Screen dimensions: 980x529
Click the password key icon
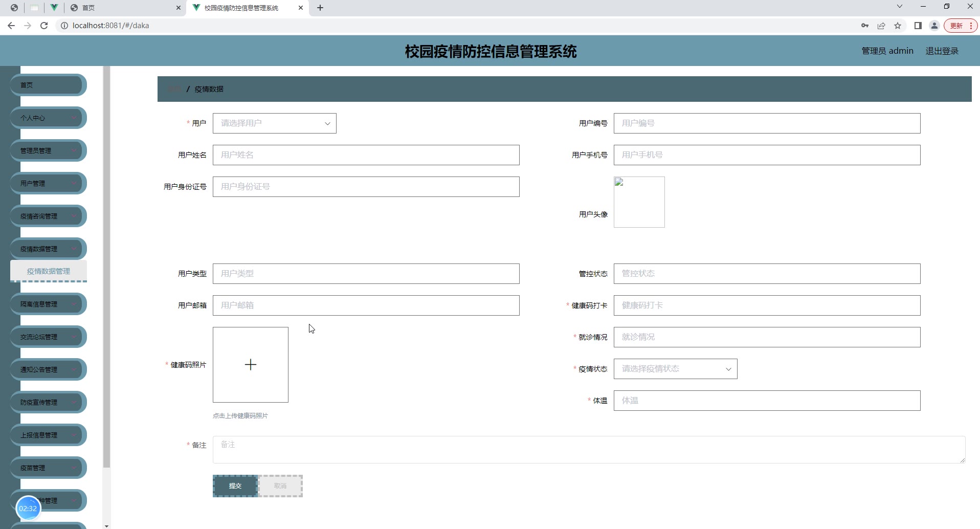(865, 26)
